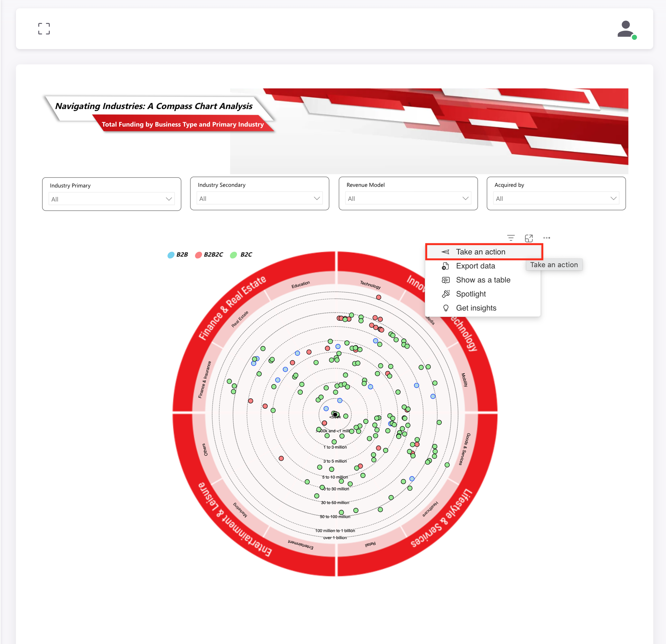Choose Show as a table
Screen dimensions: 666x644
click(x=483, y=280)
